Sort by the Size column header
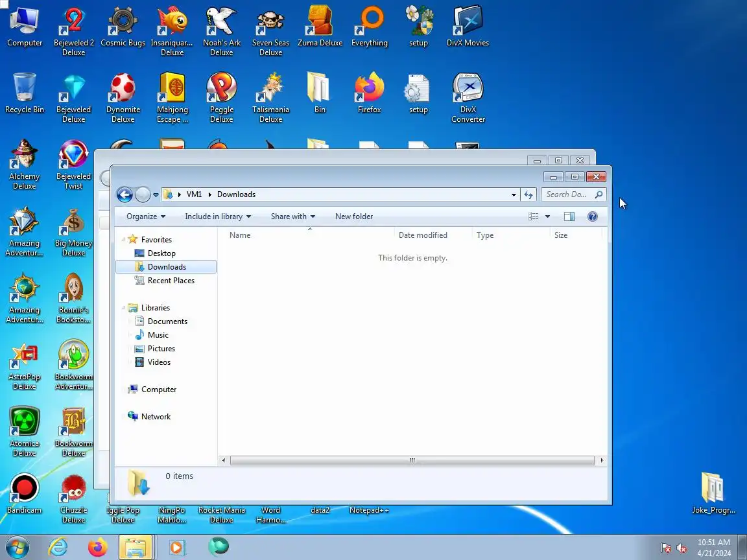The height and width of the screenshot is (560, 747). point(576,235)
